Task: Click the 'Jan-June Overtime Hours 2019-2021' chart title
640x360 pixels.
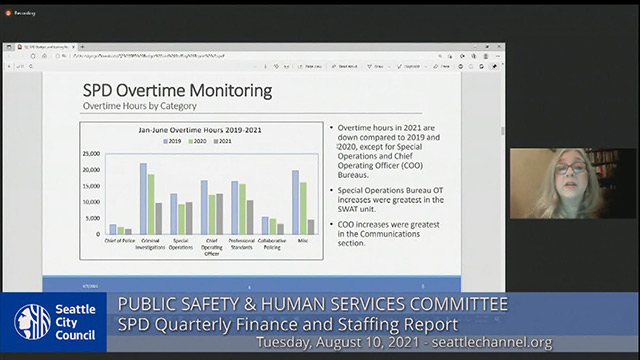Action: [x=200, y=130]
